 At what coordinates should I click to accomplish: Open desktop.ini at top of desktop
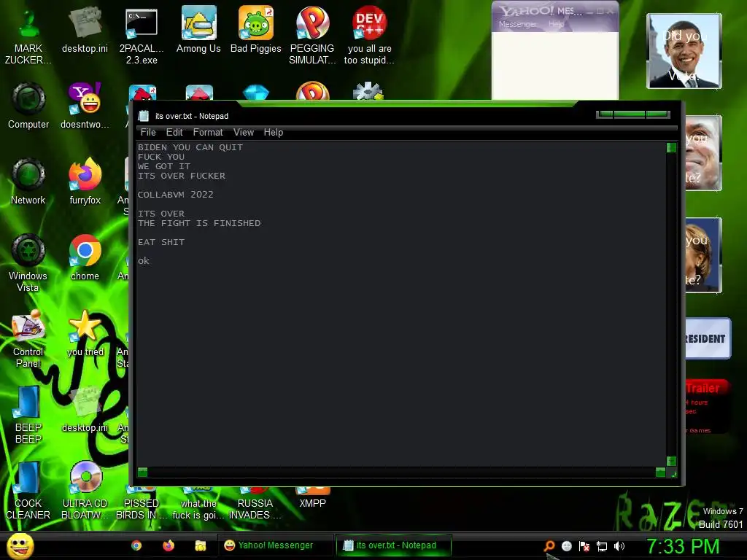point(85,31)
